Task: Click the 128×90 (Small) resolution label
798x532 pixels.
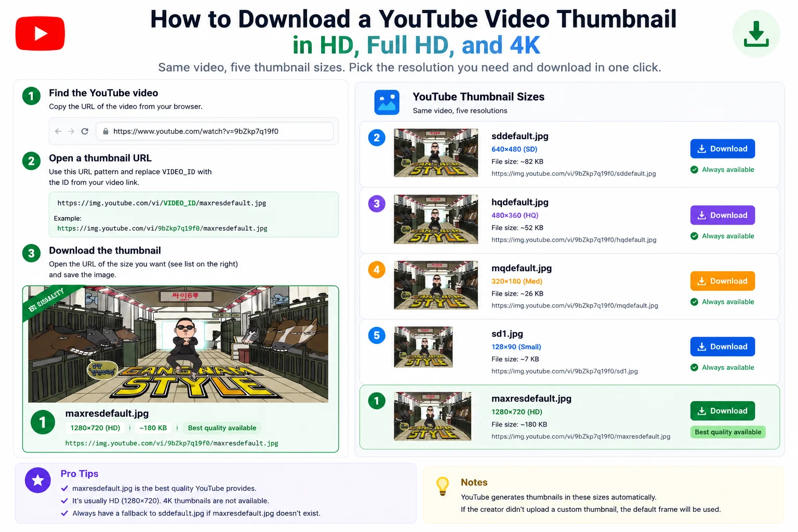Action: pyautogui.click(x=516, y=347)
